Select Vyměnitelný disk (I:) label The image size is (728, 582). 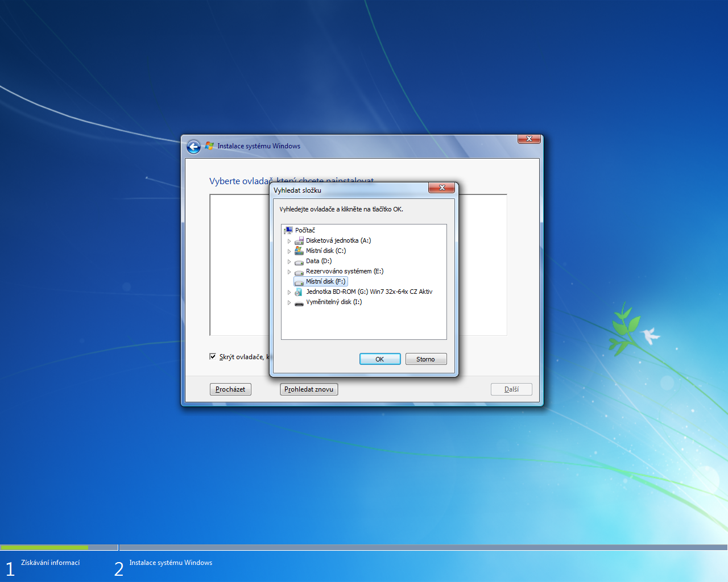tap(334, 302)
